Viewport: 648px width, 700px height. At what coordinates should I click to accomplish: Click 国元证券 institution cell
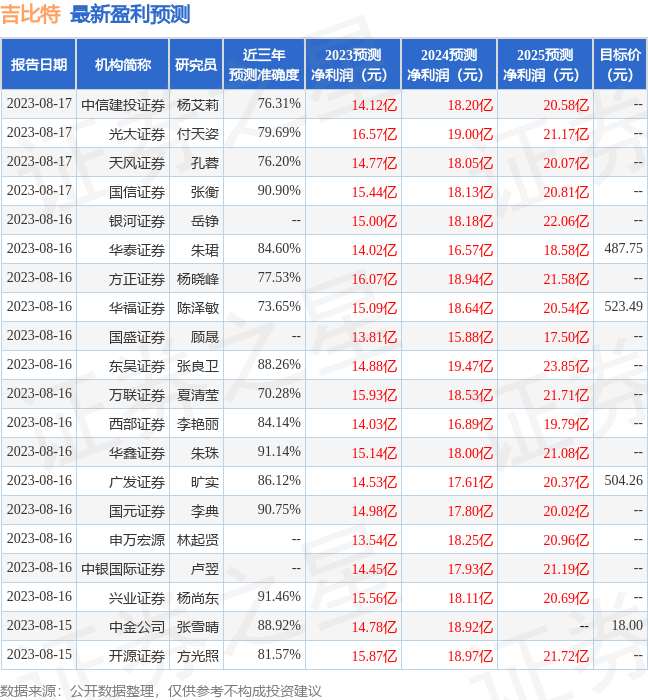[x=137, y=512]
